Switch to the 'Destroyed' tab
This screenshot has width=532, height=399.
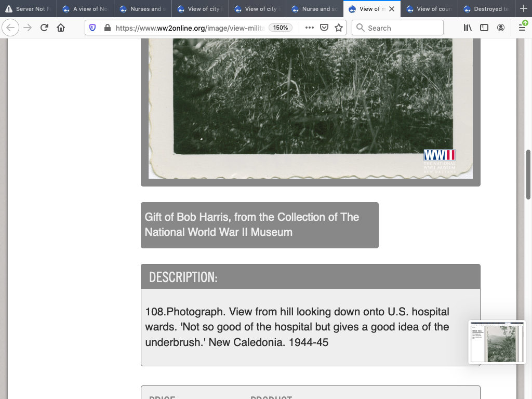click(486, 9)
